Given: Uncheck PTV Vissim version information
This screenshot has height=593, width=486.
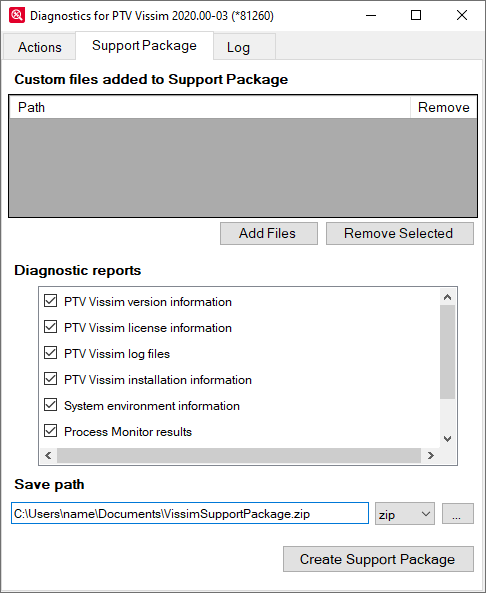Looking at the screenshot, I should [x=51, y=301].
